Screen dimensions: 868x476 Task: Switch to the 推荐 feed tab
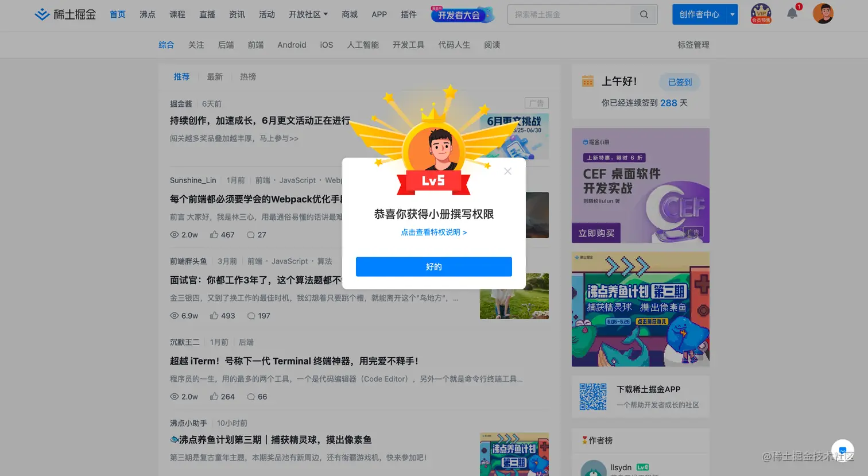[x=181, y=76]
